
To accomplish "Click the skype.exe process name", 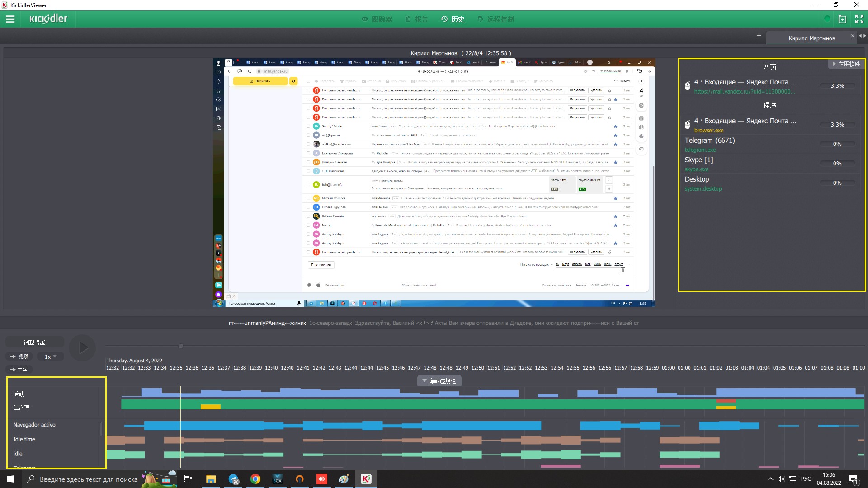I will 696,169.
